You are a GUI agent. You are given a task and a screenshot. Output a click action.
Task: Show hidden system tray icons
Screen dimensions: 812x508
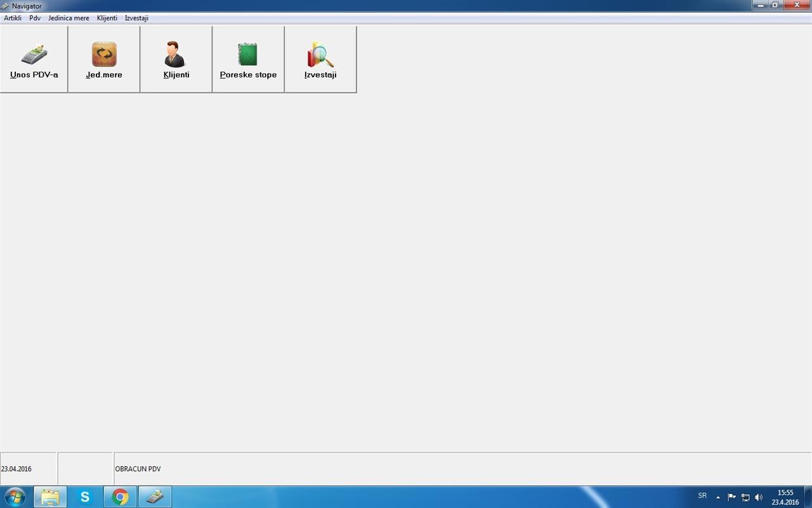(x=718, y=497)
